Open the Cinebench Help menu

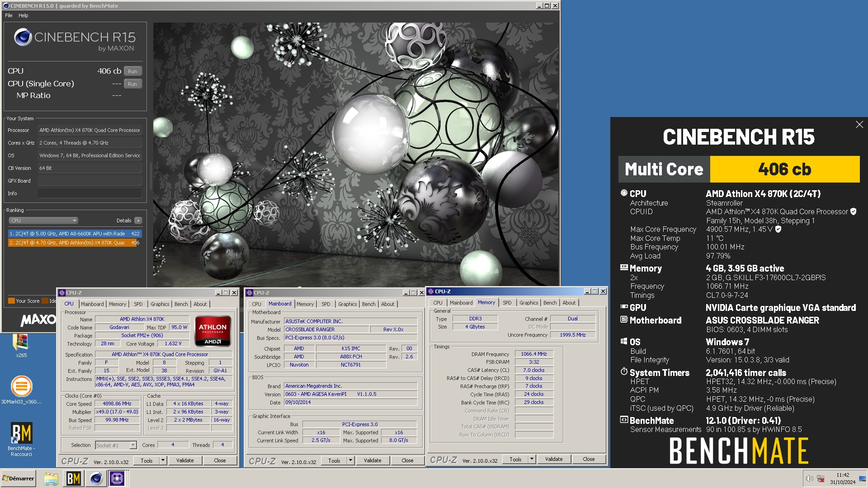(24, 15)
